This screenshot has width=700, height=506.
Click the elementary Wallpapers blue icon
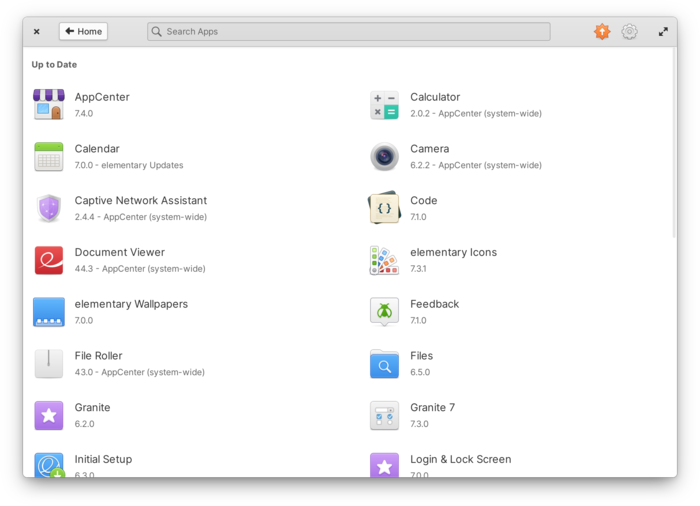click(x=49, y=312)
